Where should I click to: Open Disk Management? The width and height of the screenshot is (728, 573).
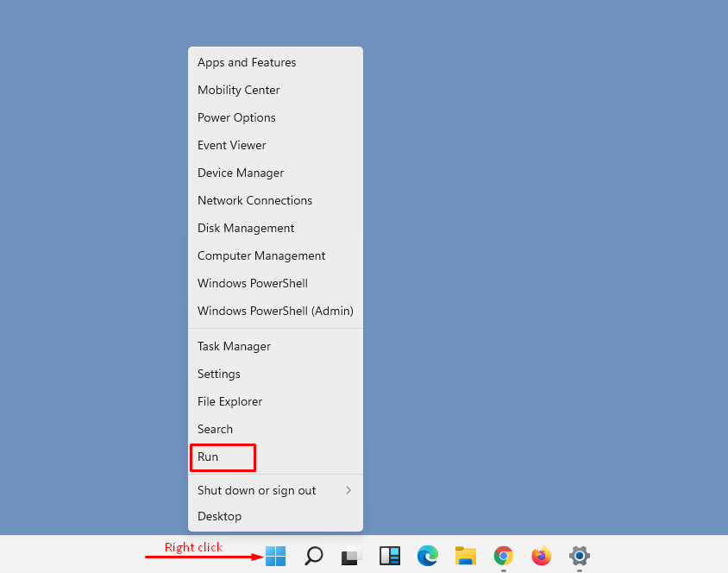[x=245, y=228]
